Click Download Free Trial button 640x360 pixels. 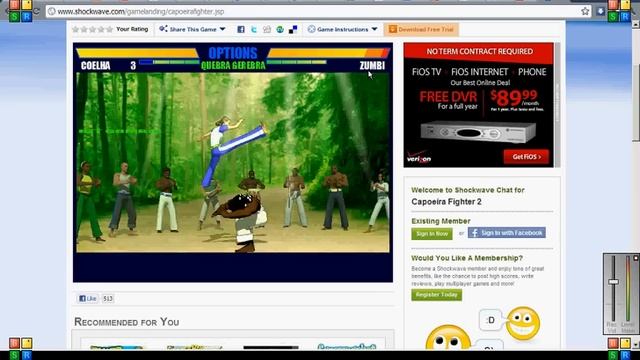[421, 29]
